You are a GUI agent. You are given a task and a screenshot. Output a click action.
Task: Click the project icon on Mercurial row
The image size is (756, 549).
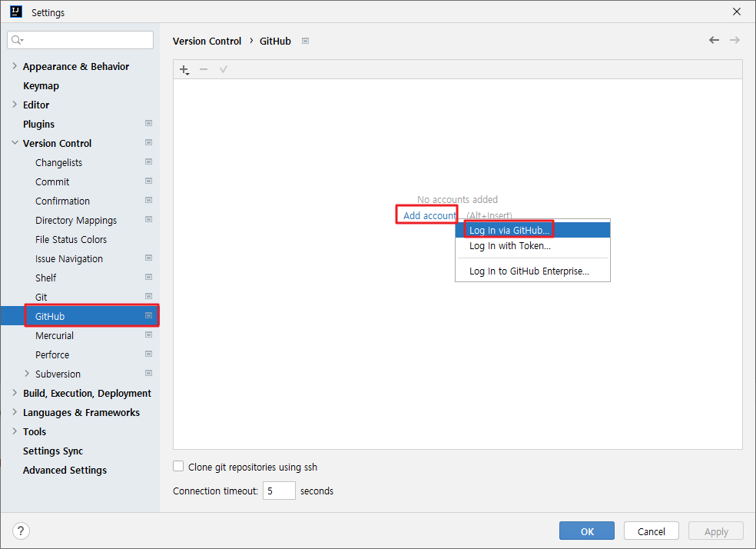pos(148,334)
